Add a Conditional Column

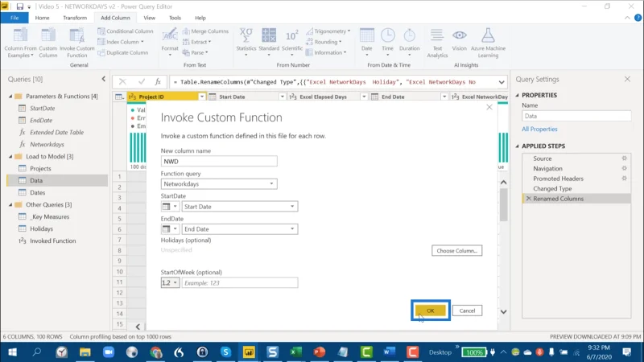click(126, 31)
